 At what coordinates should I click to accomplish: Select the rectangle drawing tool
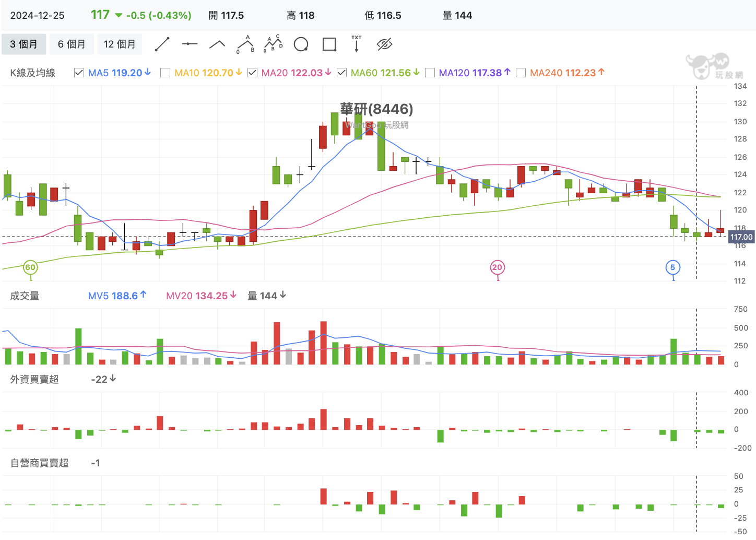pyautogui.click(x=329, y=44)
